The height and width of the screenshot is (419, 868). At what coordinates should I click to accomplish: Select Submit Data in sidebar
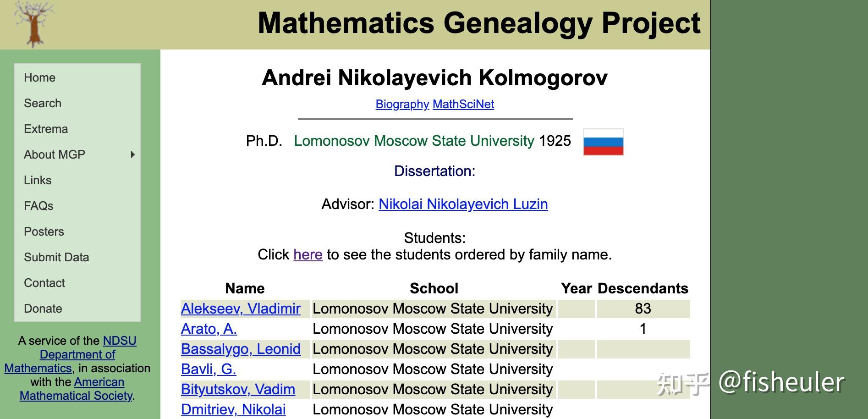[56, 257]
